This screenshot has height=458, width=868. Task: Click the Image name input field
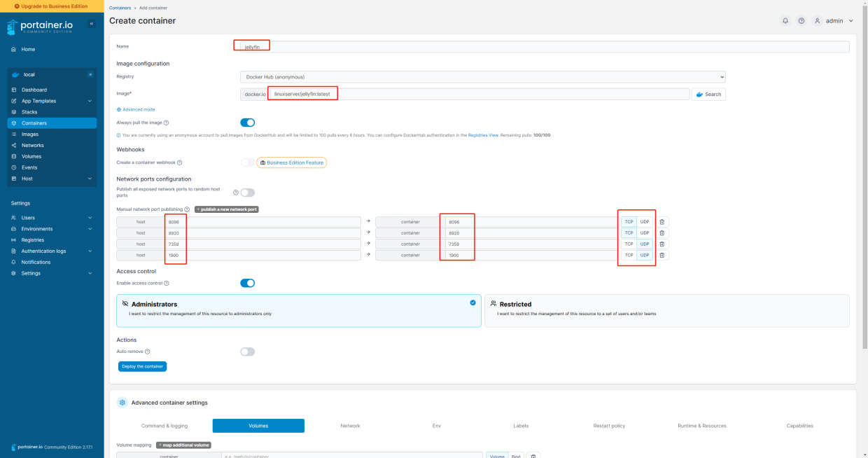coord(479,94)
